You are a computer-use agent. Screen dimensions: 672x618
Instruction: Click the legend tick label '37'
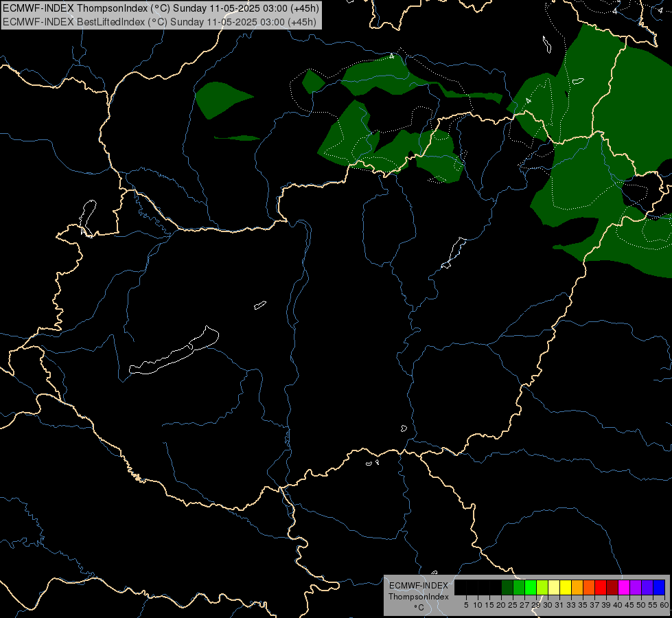coord(595,605)
